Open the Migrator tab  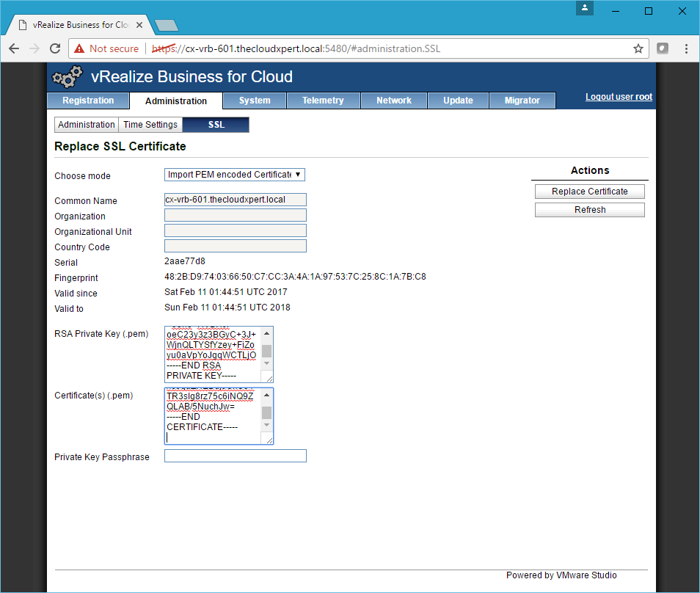tap(522, 101)
